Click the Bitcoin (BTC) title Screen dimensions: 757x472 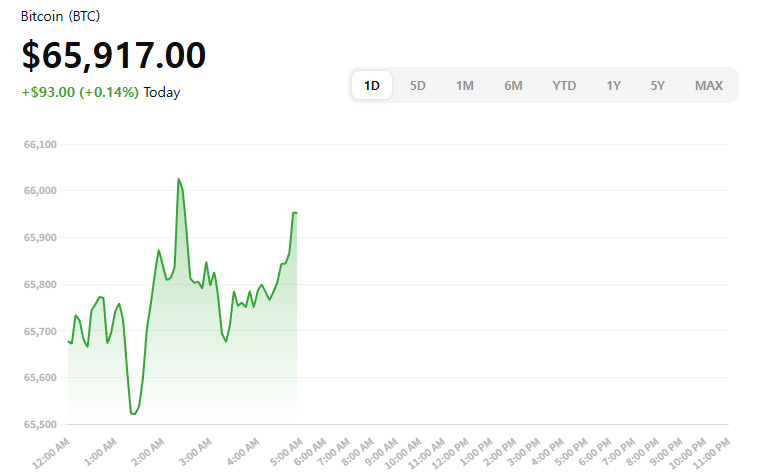pos(60,16)
